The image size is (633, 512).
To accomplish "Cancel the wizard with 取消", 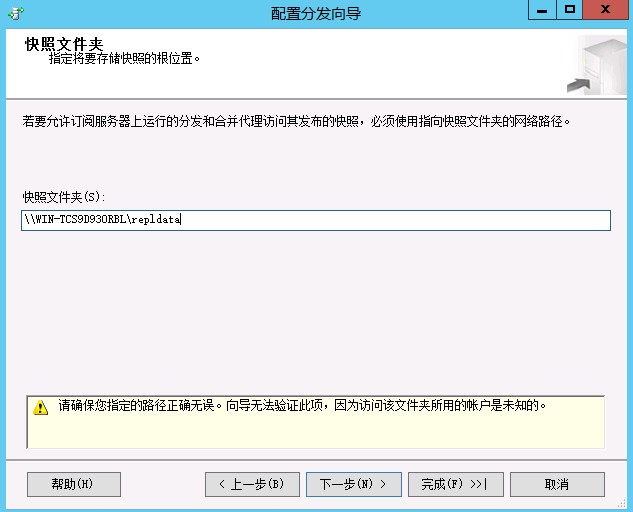I will [557, 484].
